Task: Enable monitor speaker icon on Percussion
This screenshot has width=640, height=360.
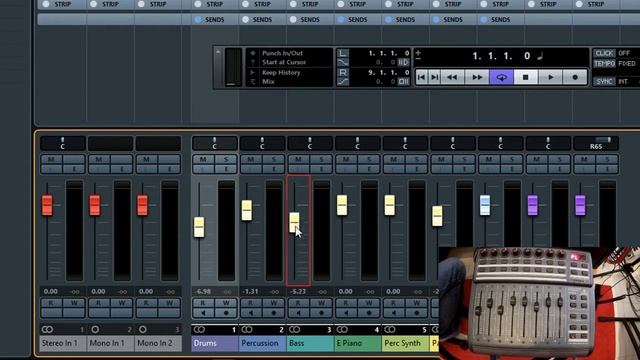Action: (251, 313)
